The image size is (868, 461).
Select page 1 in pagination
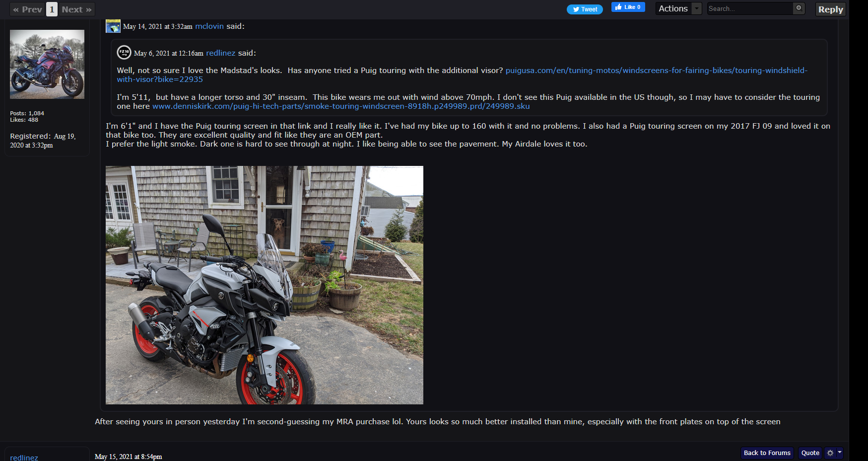click(52, 9)
